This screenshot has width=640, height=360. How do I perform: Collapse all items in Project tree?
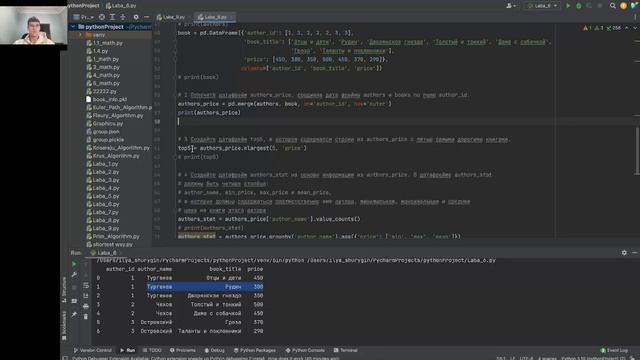(123, 17)
